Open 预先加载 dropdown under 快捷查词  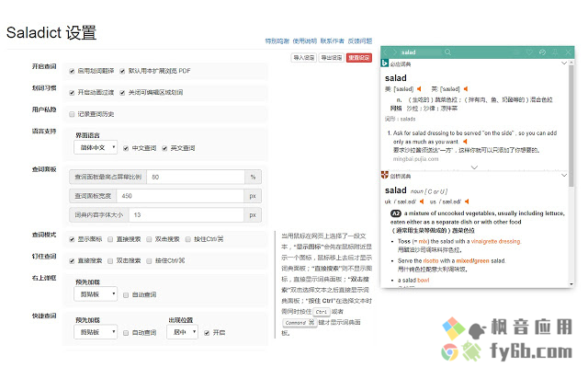click(x=96, y=332)
